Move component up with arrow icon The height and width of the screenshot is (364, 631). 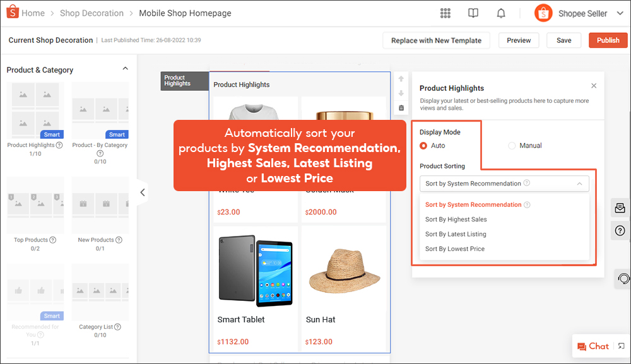pos(401,79)
